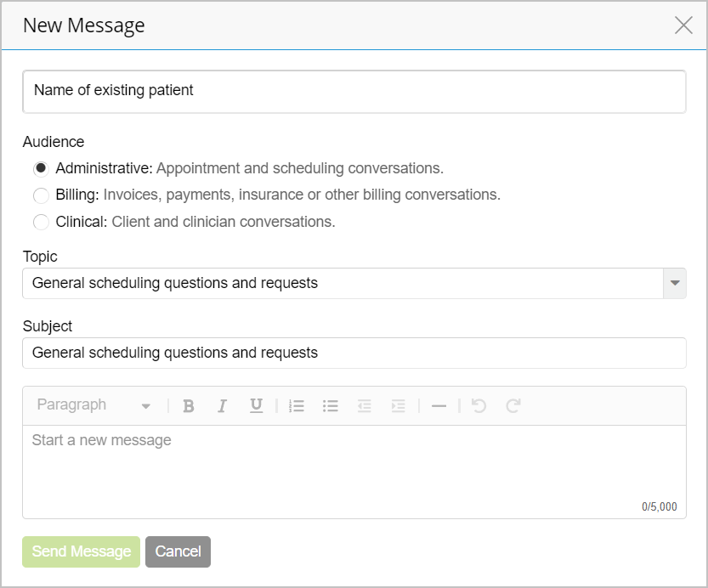
Task: Select the Administrative audience option
Action: click(x=40, y=168)
